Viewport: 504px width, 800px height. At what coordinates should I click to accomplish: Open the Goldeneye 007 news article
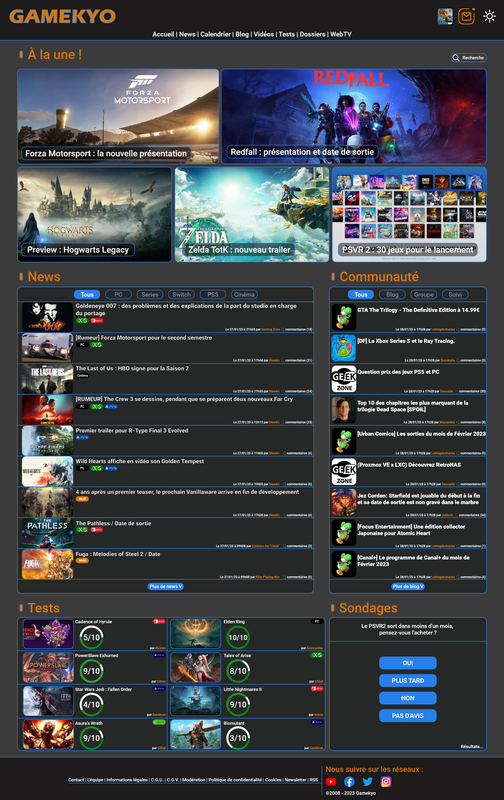pos(166,317)
